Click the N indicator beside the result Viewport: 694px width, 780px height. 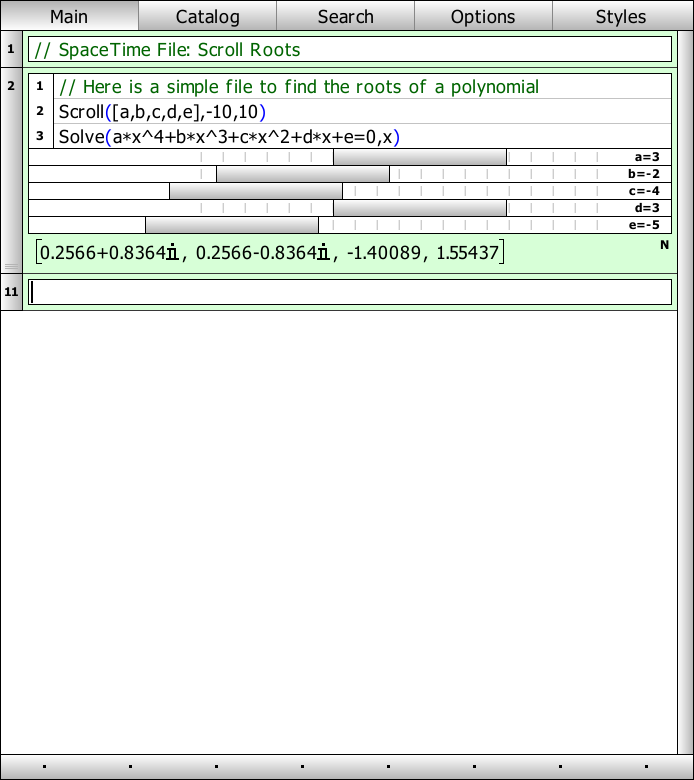pos(664,245)
